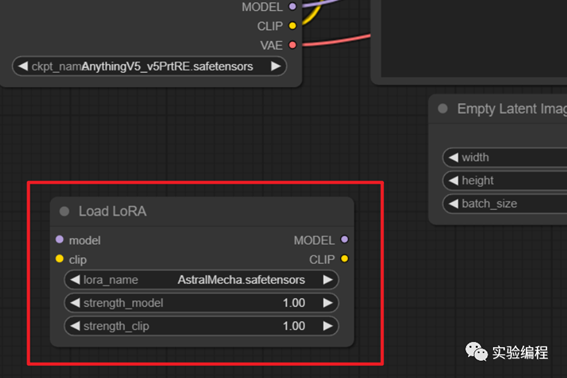Screen dimensions: 567x378
Task: Click the height field in Empty Latent Image
Action: 505,180
